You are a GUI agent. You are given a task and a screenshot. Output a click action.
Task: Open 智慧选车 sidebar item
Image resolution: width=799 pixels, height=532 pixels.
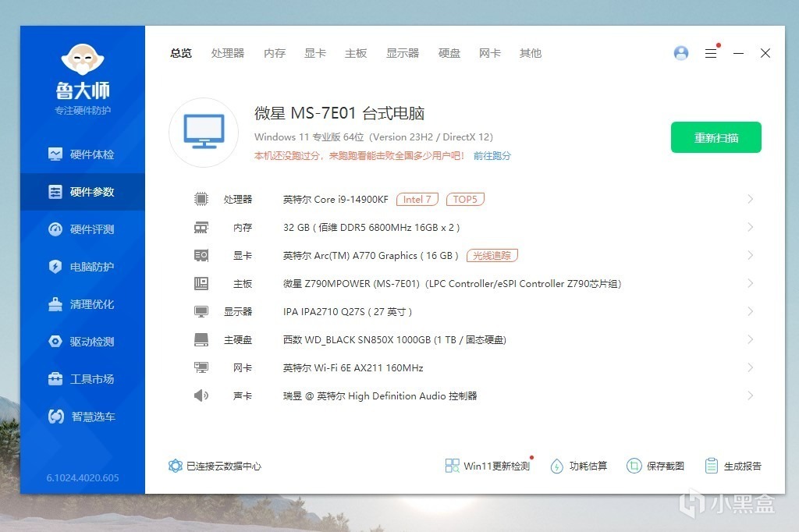pyautogui.click(x=81, y=417)
